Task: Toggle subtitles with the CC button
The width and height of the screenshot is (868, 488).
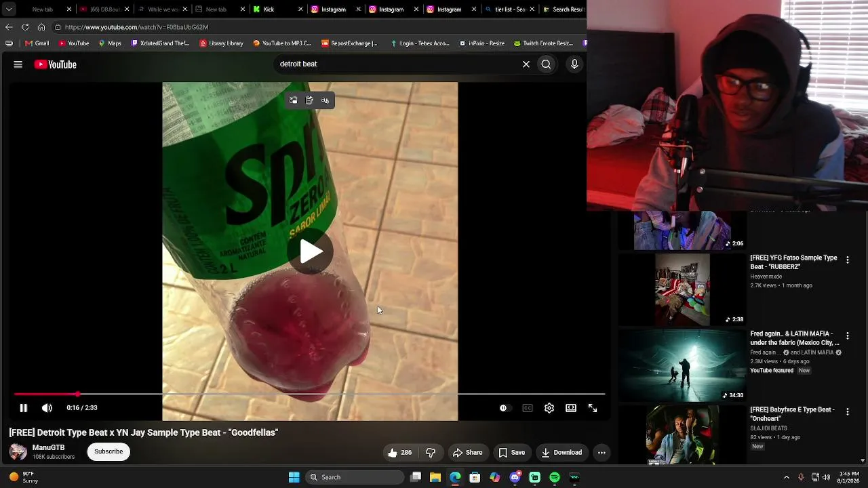Action: click(528, 408)
